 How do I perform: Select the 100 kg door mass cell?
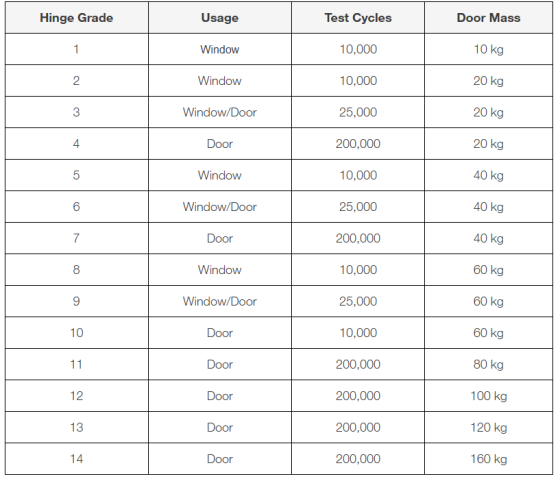489,396
